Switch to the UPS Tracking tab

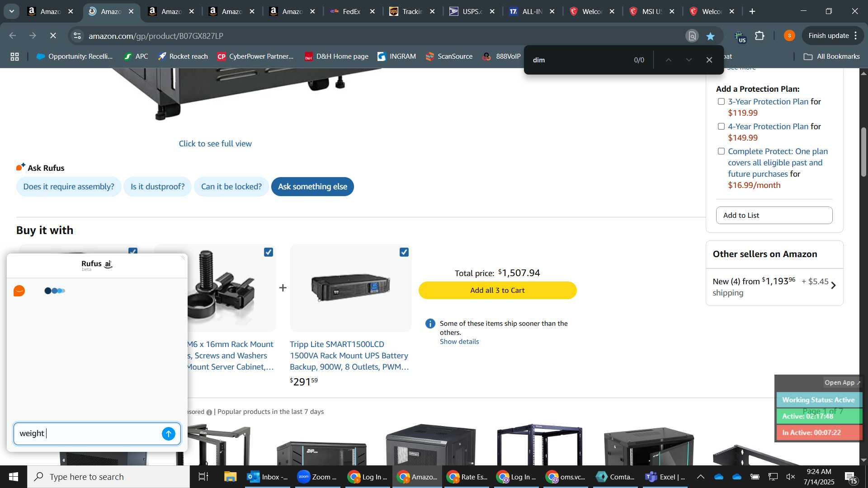click(x=412, y=11)
